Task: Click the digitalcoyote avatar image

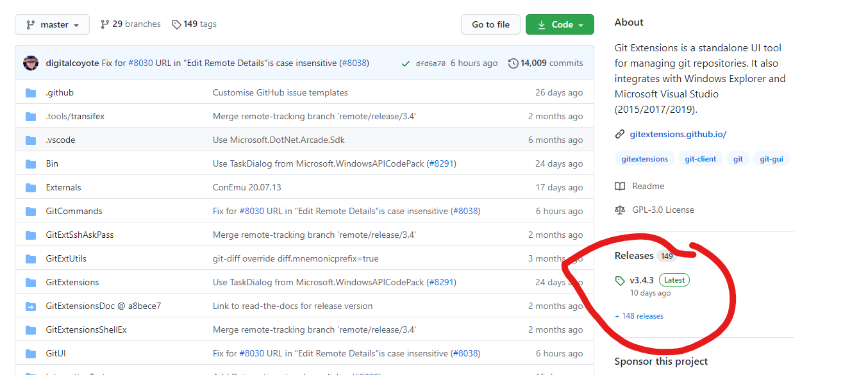Action: point(31,63)
